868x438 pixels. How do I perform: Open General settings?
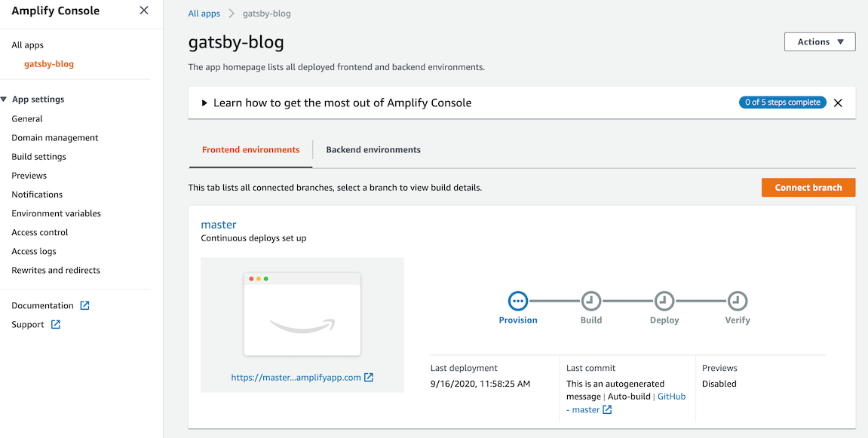27,118
